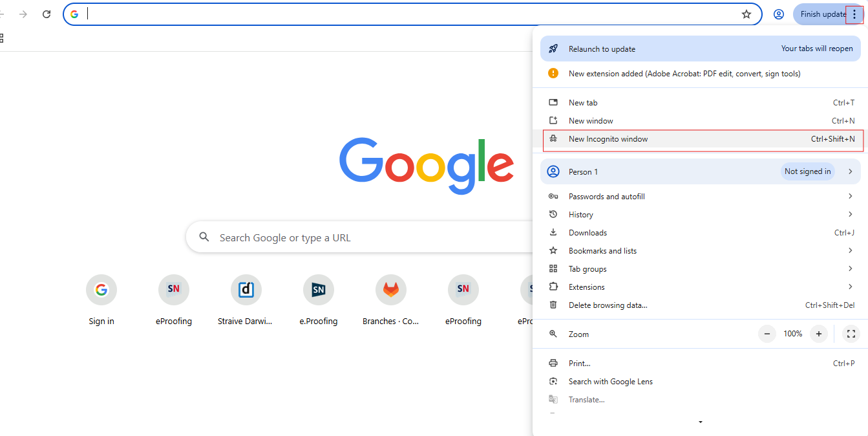Click the Google Sign in shortcut
The image size is (868, 436).
[x=101, y=290]
